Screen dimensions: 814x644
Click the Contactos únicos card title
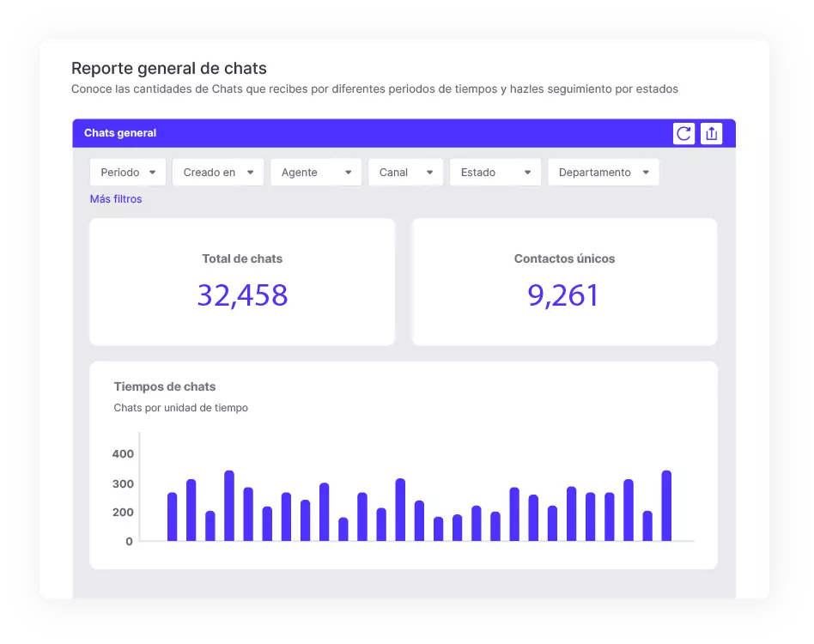coord(564,258)
